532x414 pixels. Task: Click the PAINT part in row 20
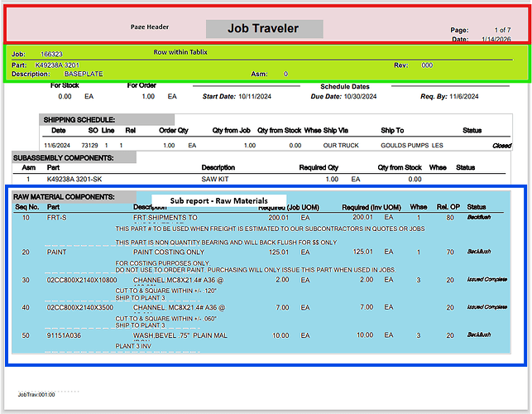[56, 253]
